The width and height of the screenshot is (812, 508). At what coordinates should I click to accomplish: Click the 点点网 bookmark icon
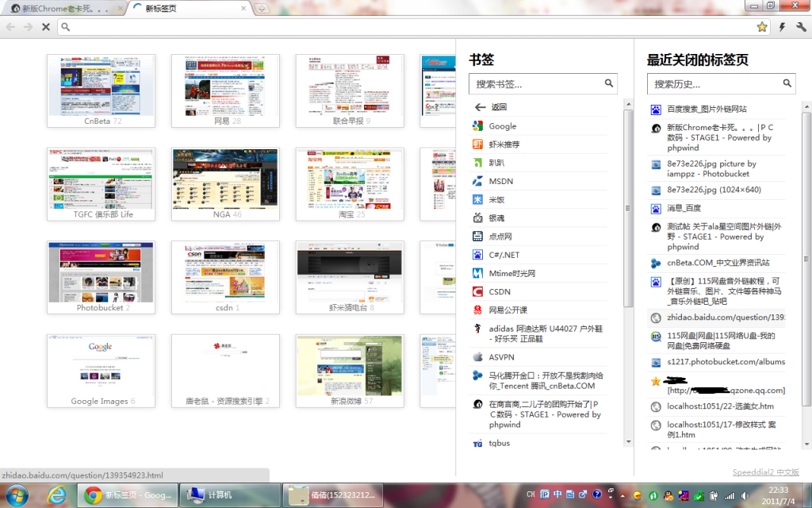coord(477,237)
